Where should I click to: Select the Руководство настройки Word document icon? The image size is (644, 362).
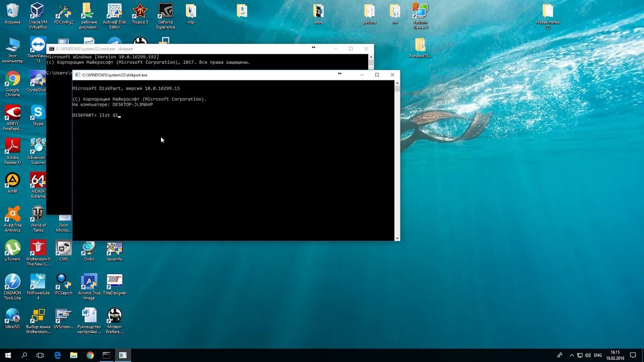(x=89, y=321)
